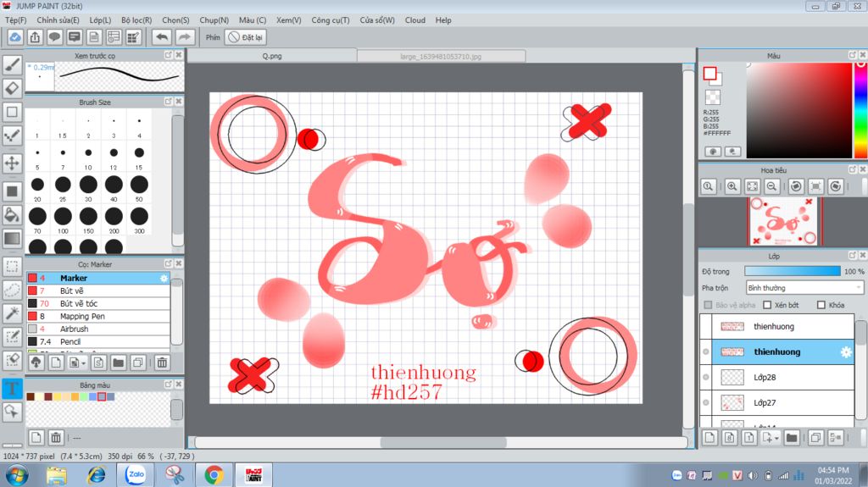Screen dimensions: 868x487
Task: Open Pha trộn blend mode dropdown
Action: [804, 288]
